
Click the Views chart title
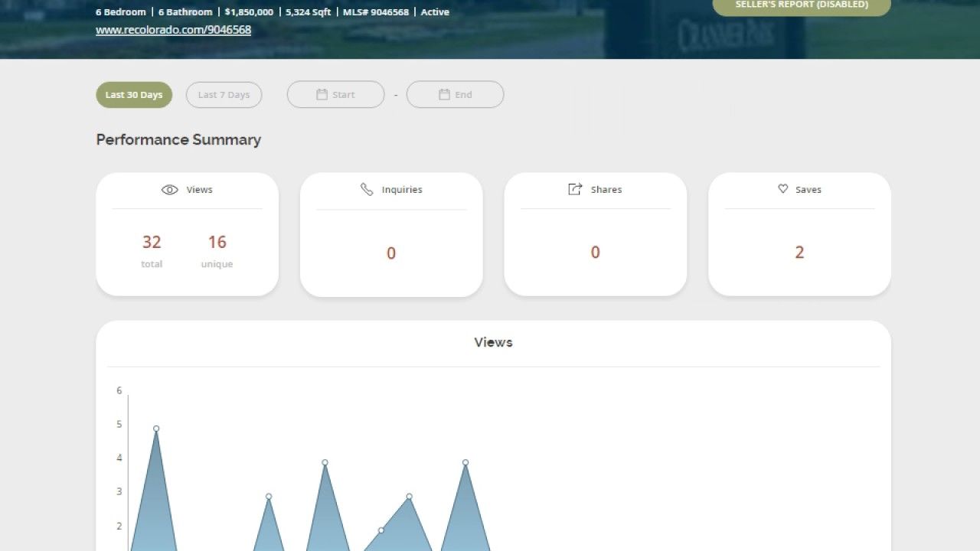493,342
